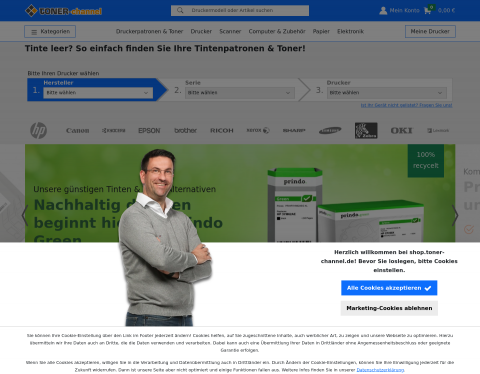
Task: Open the Mein Konto link
Action: coord(404,11)
